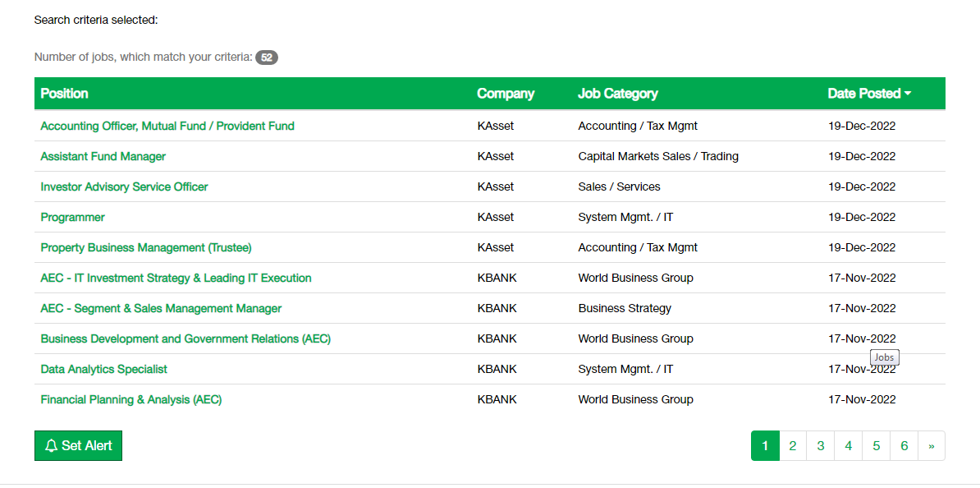Open the Programmer job listing
The width and height of the screenshot is (980, 488).
coord(72,217)
